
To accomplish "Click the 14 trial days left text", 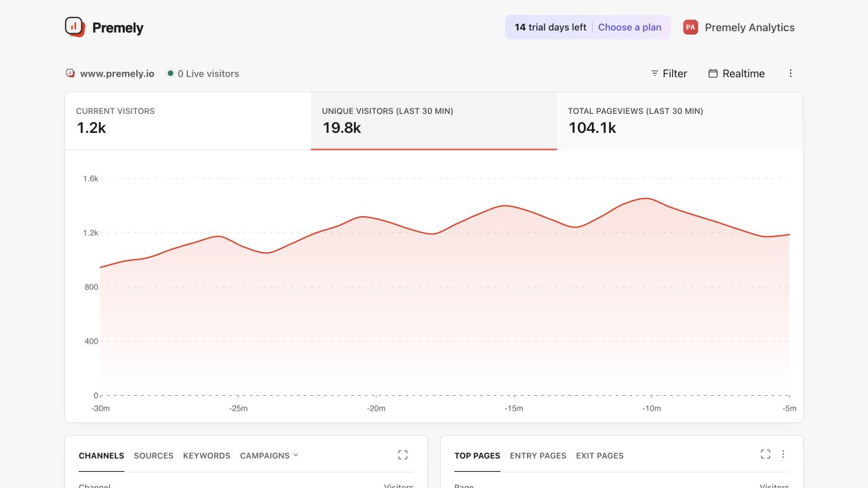I will tap(550, 27).
